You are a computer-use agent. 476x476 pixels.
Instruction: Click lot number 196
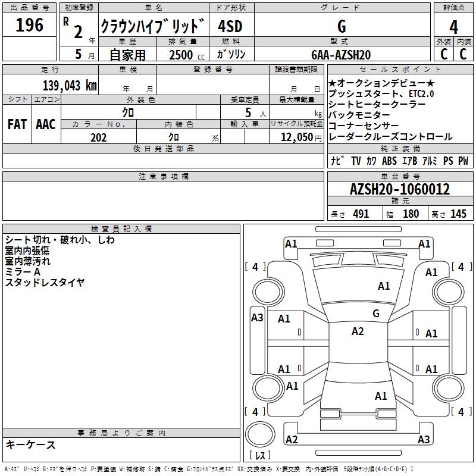29,26
